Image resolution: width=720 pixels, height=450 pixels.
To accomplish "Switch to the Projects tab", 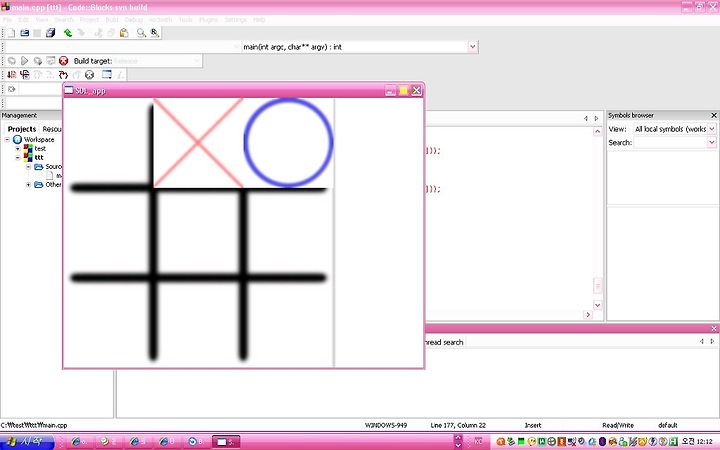I will pyautogui.click(x=22, y=129).
